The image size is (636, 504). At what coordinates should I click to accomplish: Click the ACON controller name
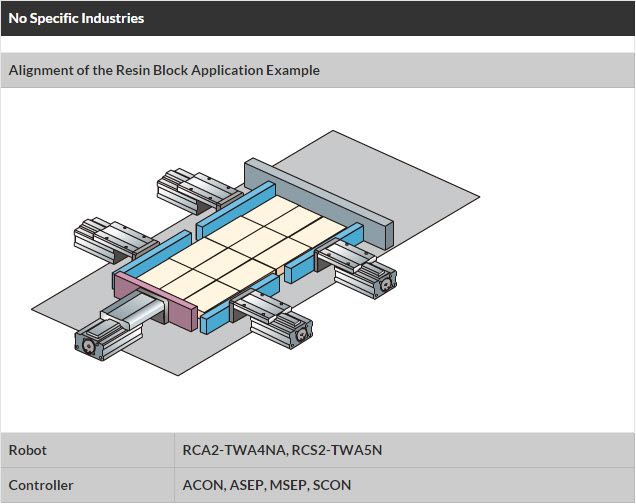tap(203, 485)
